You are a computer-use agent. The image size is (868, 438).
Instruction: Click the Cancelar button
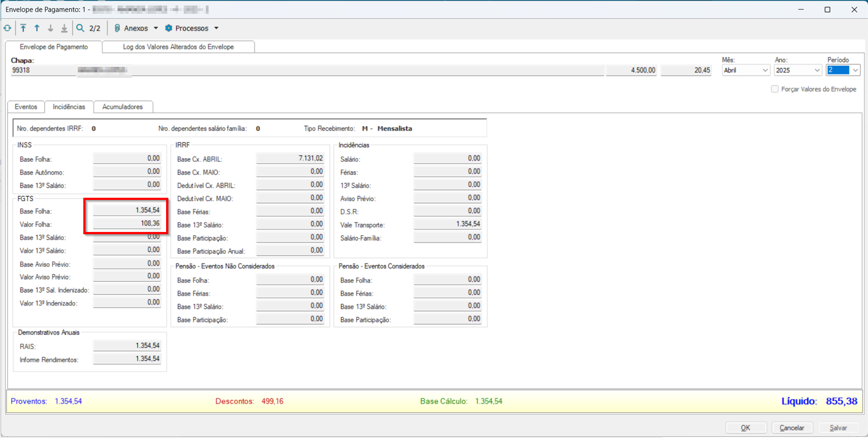[x=792, y=428]
